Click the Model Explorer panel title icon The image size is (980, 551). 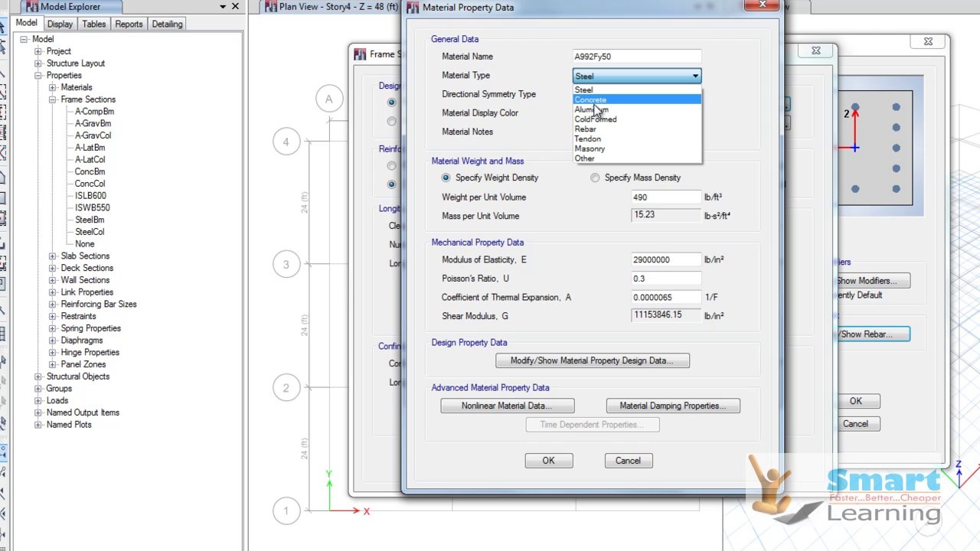31,7
